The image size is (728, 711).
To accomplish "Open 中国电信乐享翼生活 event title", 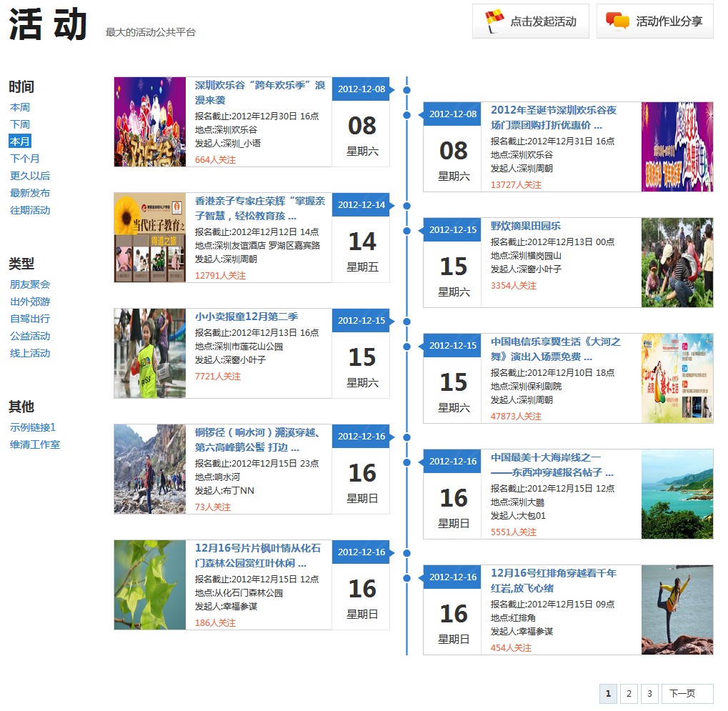I will tap(556, 349).
